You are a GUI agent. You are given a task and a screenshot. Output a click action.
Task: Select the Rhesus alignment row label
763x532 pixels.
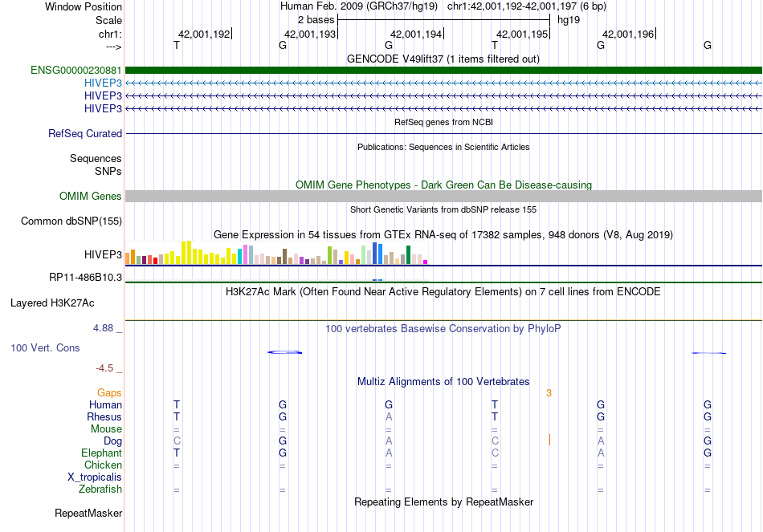click(x=104, y=416)
